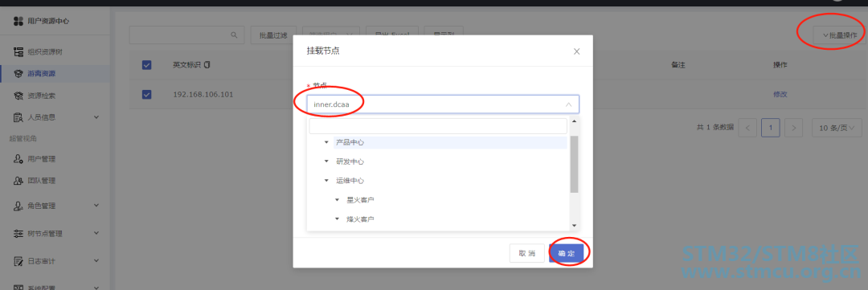Expand the 日志审计 menu chevron

(x=96, y=260)
